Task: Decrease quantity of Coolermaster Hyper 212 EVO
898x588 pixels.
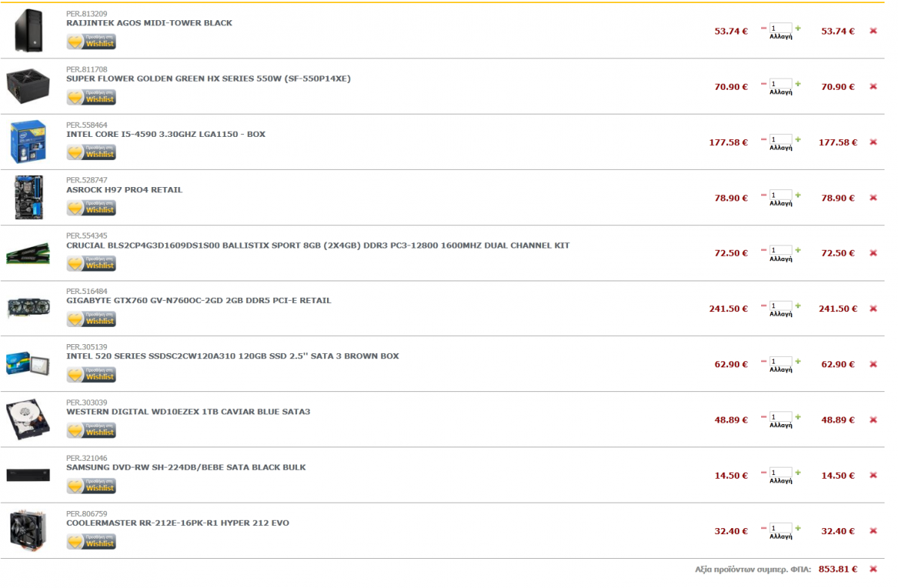Action: click(x=764, y=528)
